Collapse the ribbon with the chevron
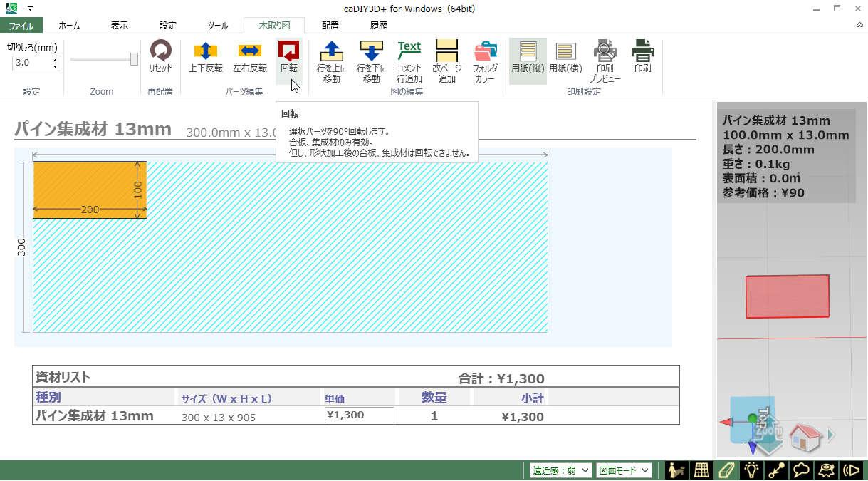Image resolution: width=868 pixels, height=481 pixels. 859,26
